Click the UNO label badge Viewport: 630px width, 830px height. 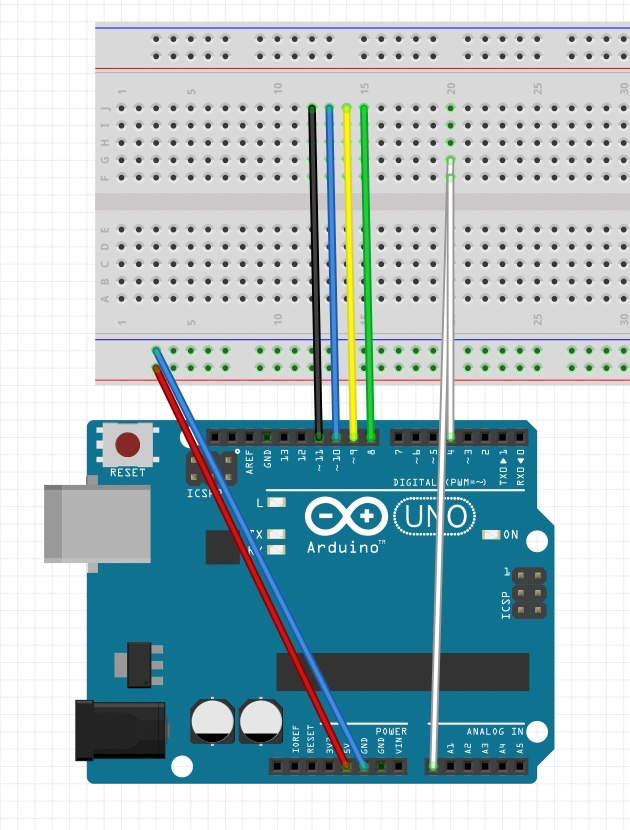pos(435,517)
